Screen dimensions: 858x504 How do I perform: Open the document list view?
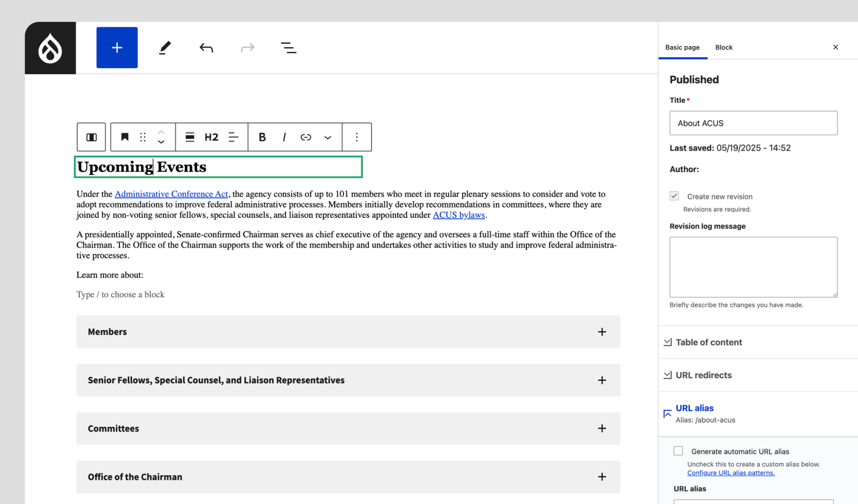pyautogui.click(x=288, y=48)
